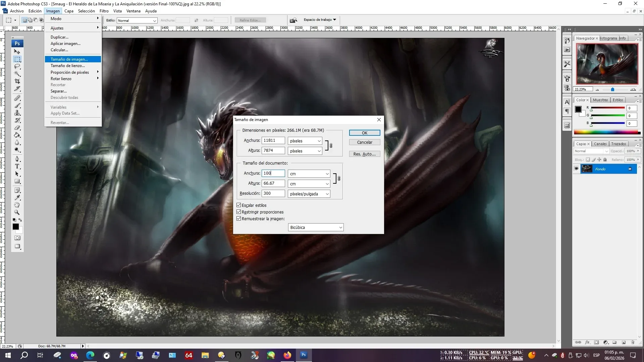Click the Res. Auto... button
Screen dimensions: 644x362
365,154
